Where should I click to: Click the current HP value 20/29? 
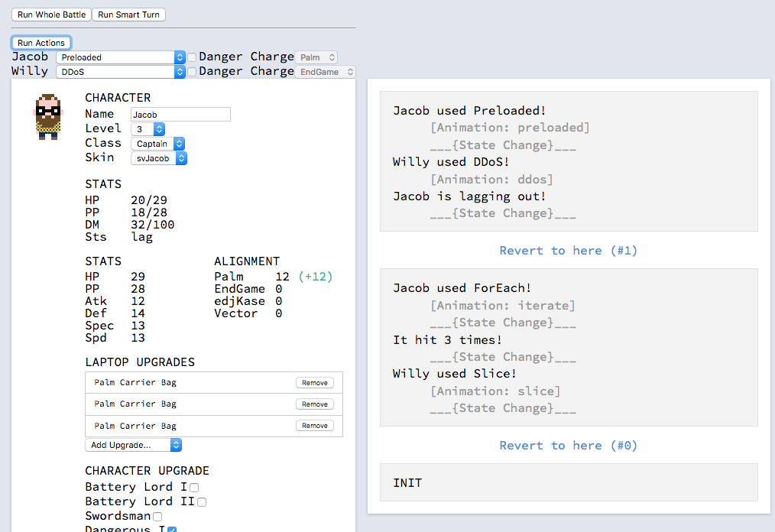[149, 200]
